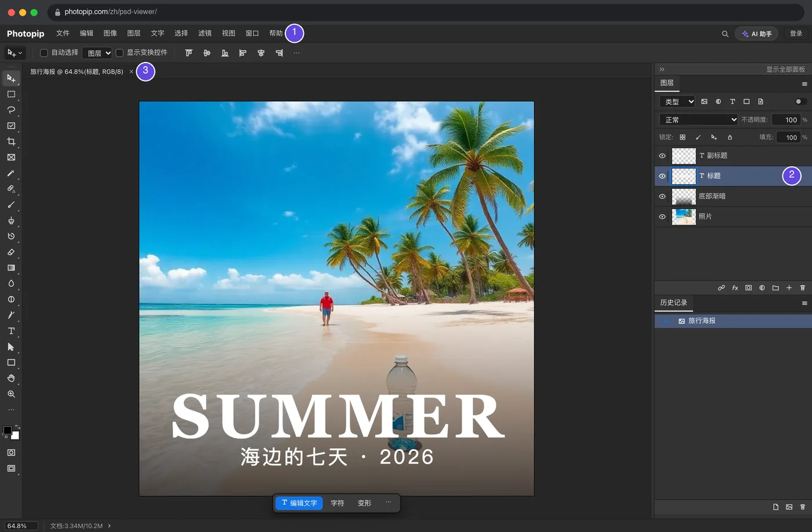Add a layer mask from Layers panel footer
This screenshot has height=532, width=812.
pos(748,288)
